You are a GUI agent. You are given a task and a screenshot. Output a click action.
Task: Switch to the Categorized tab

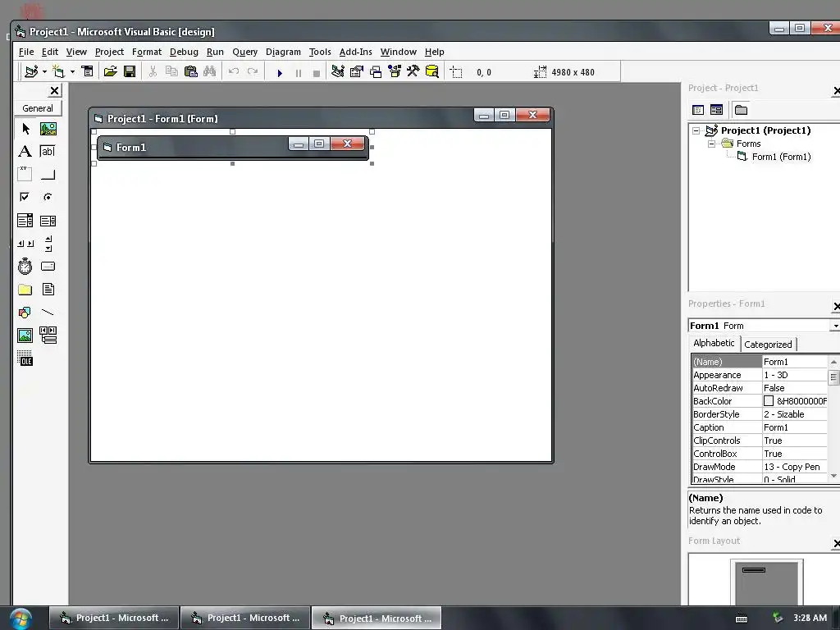click(768, 345)
